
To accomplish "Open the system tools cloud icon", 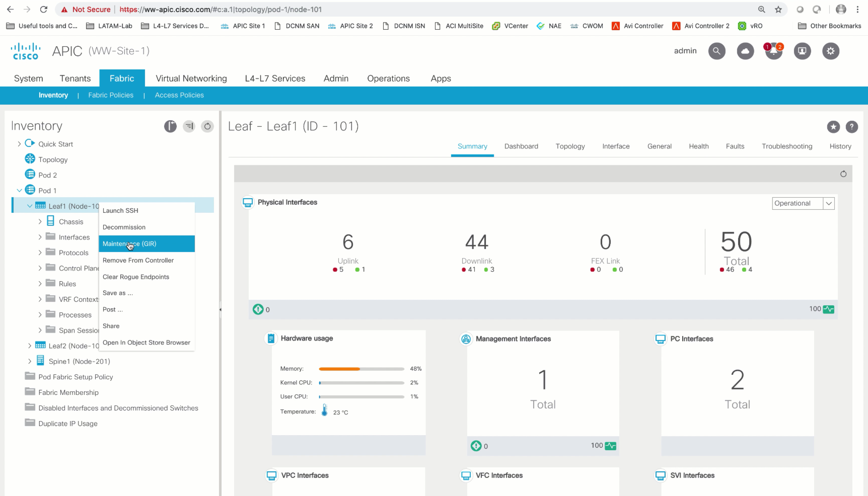I will click(745, 51).
